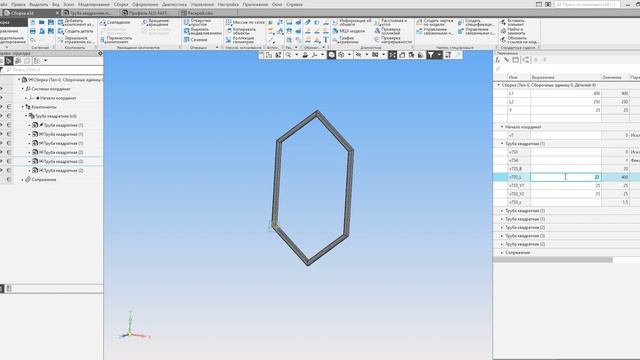Click the Move component icon
The height and width of the screenshot is (360, 640).
pos(103,40)
